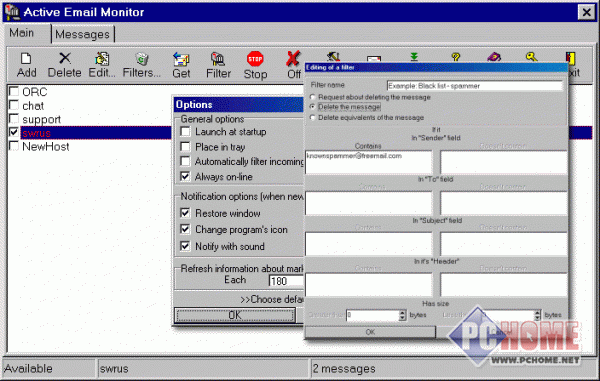Switch to the Messages tab
Screen dimensions: 600x381
pos(82,34)
